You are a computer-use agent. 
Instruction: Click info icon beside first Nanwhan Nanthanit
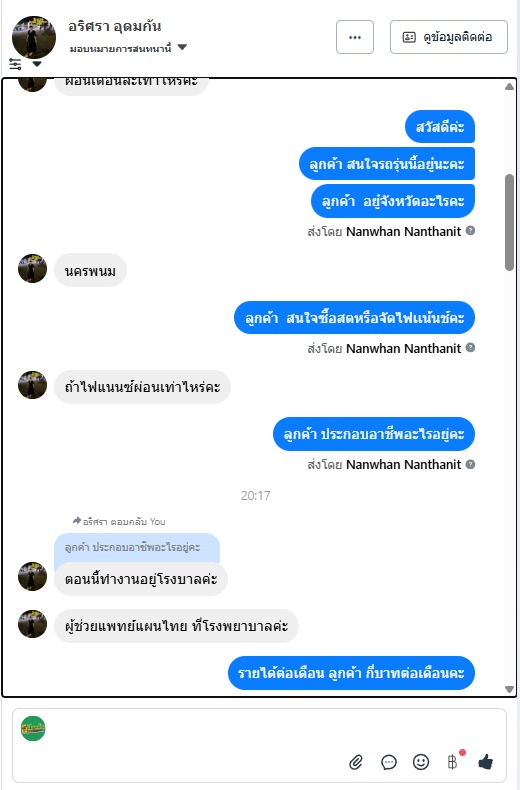click(x=470, y=231)
